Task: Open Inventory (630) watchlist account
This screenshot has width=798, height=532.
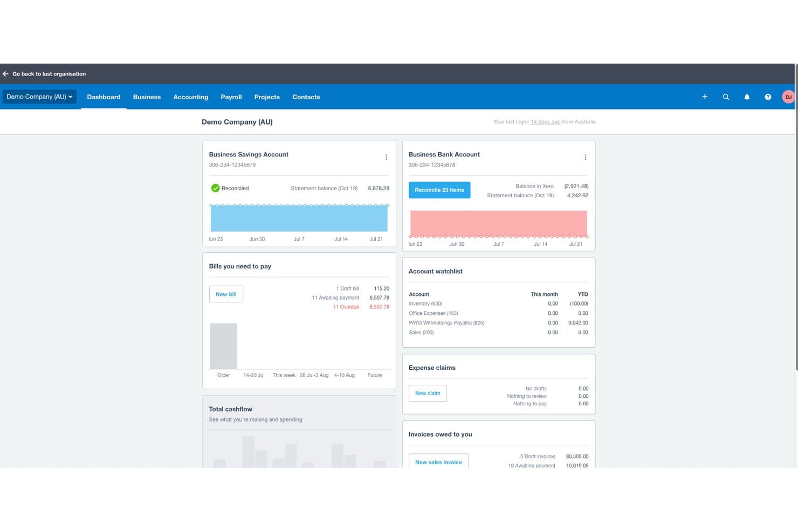Action: [x=425, y=303]
